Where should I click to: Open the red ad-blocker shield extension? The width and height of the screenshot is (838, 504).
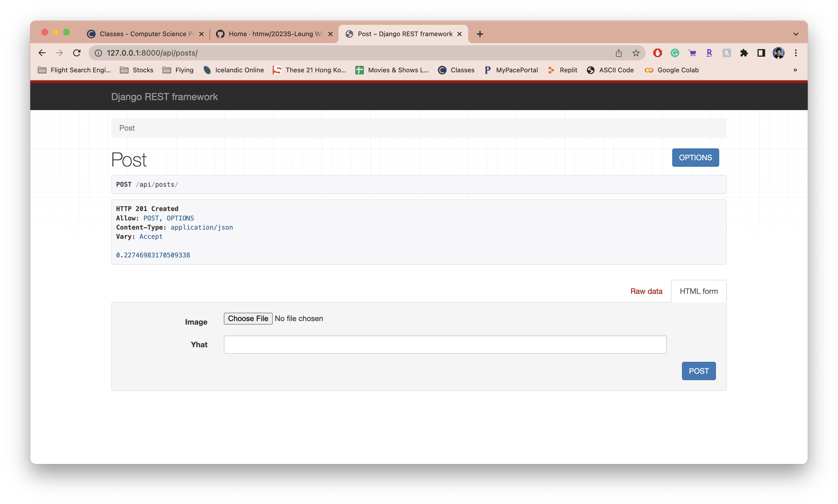pyautogui.click(x=658, y=53)
